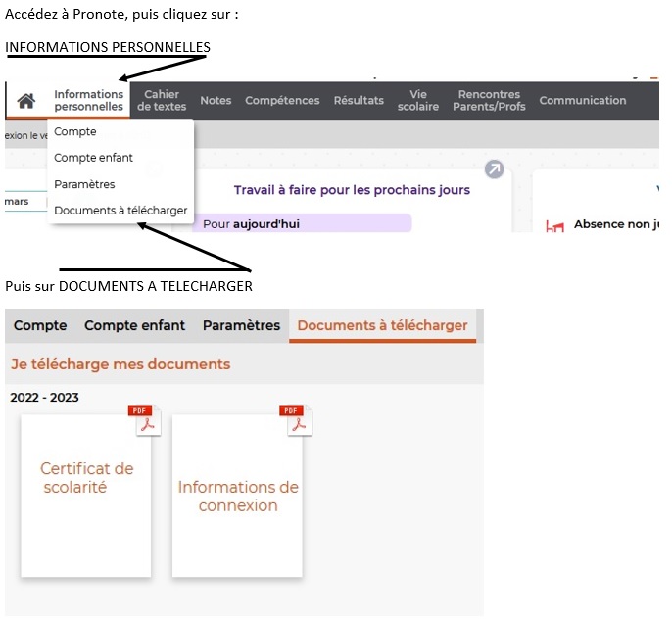Screen dimensions: 672x619
Task: Choose Documents à télécharger in dropdown list
Action: (120, 210)
